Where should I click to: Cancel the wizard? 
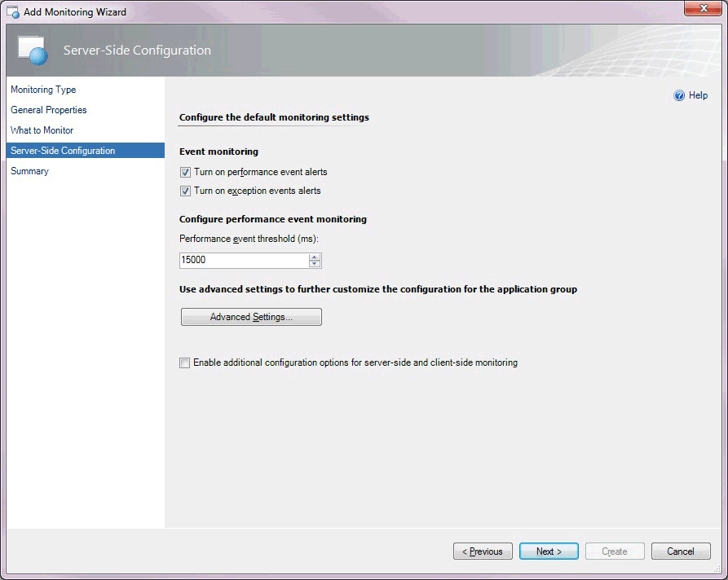pos(681,551)
